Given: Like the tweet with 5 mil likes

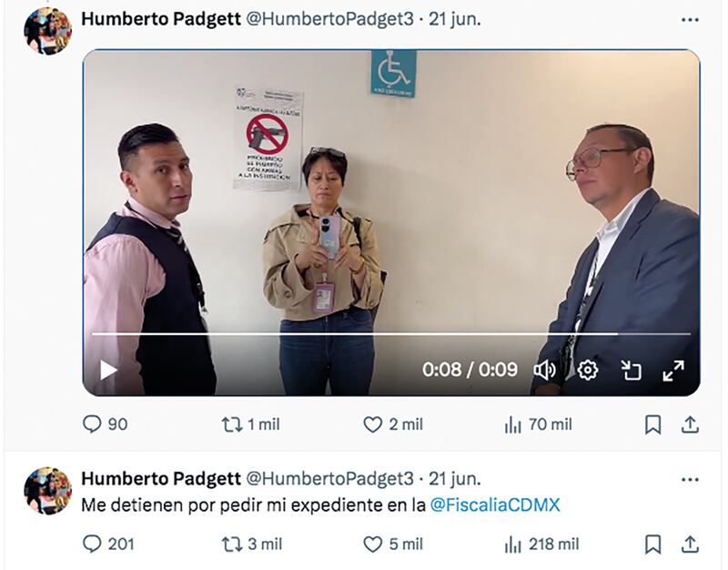Looking at the screenshot, I should [x=393, y=544].
